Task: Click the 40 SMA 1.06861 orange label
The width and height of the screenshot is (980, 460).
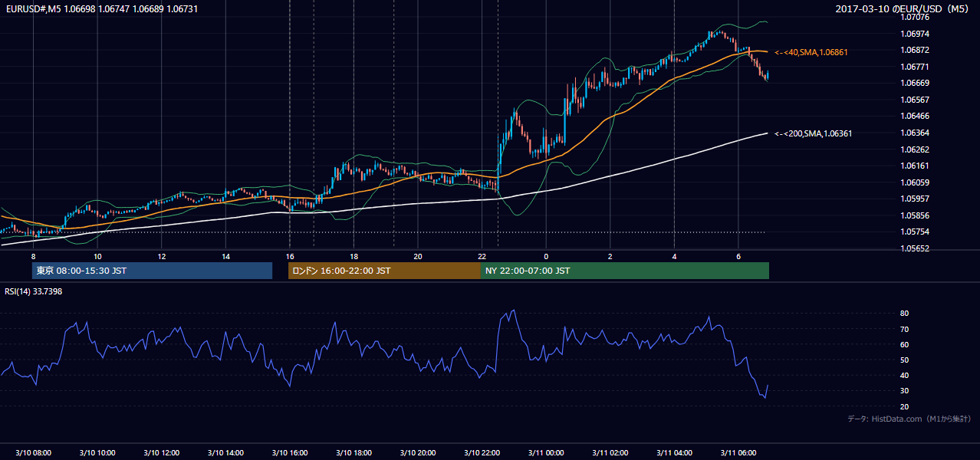Action: 812,52
